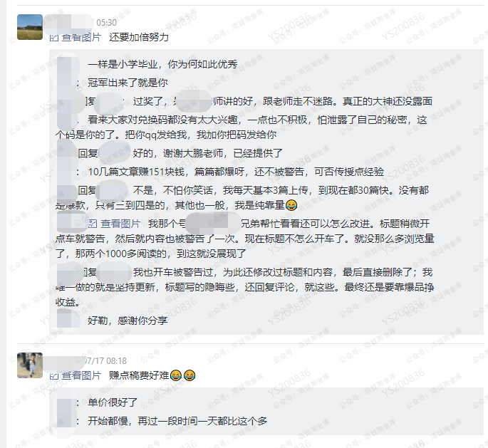
Task: Click the image icon beside 还要加倍努力
Action: (x=54, y=38)
